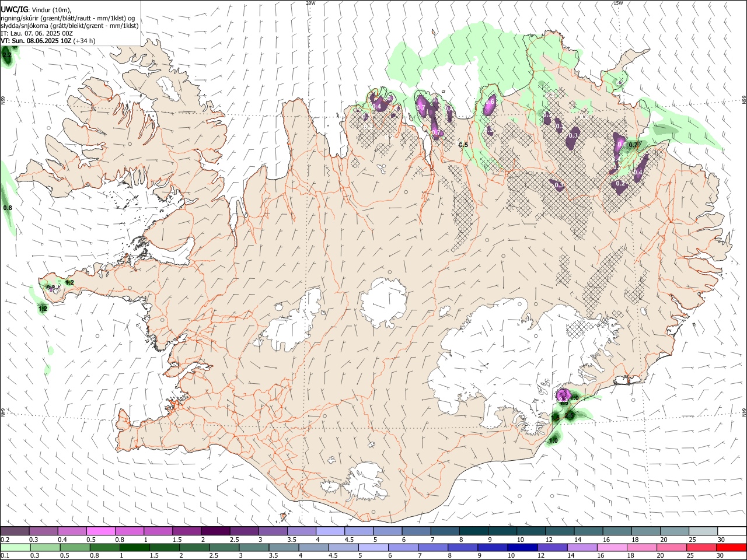The height and width of the screenshot is (560, 747).
Task: Click the '15W' longitude label at the top
Action: point(617,3)
